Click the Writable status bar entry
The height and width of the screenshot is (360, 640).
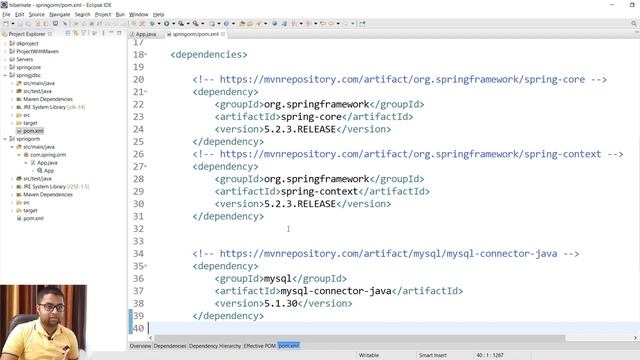click(369, 355)
